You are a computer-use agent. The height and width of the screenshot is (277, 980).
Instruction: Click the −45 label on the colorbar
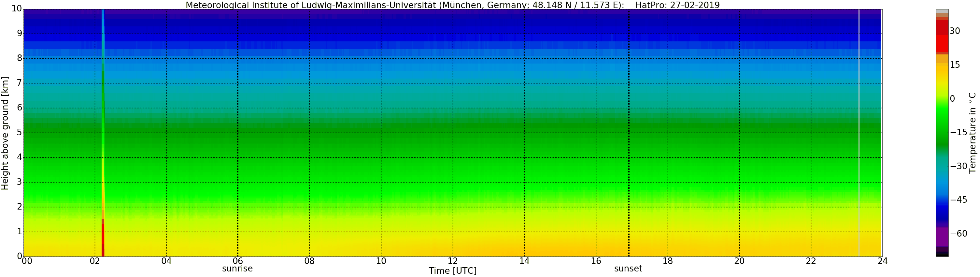(958, 200)
